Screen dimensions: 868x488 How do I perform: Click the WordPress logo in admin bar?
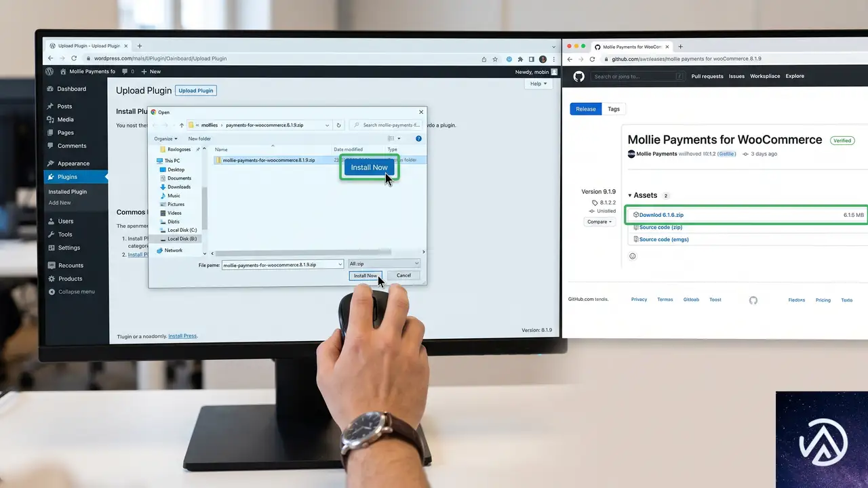[x=50, y=71]
